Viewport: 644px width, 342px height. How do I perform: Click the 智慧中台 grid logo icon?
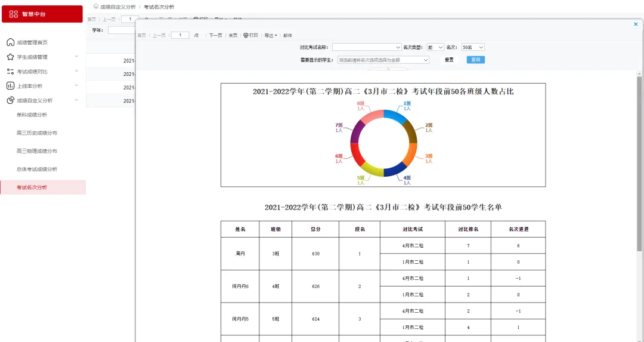(x=14, y=14)
